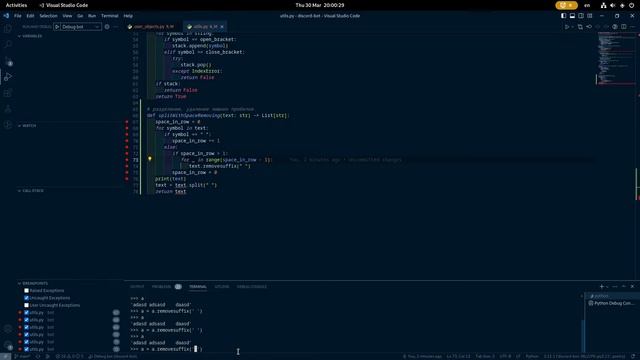640x360 pixels.
Task: Select the Python Debug Console terminal entry
Action: coord(611,303)
